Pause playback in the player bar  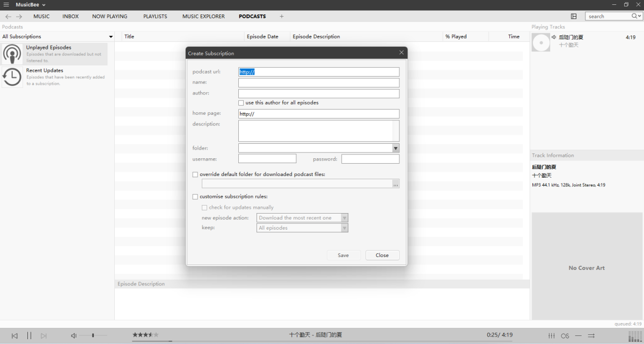tap(29, 335)
